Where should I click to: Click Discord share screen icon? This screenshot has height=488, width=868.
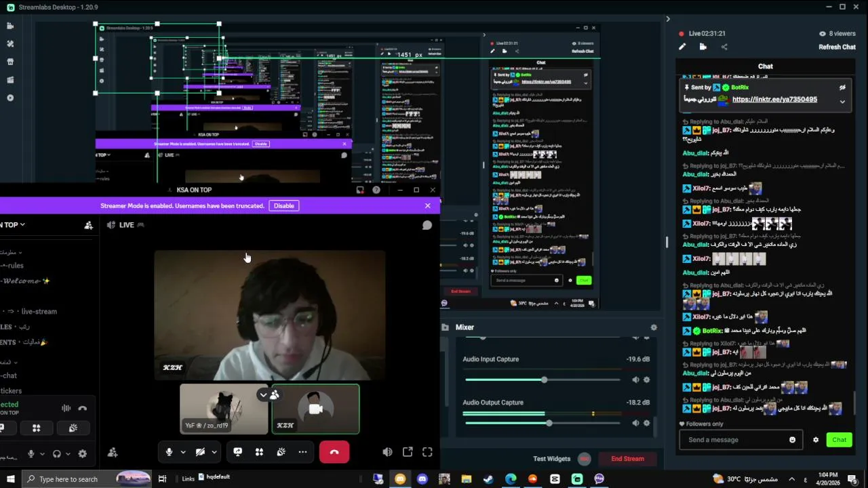(238, 452)
